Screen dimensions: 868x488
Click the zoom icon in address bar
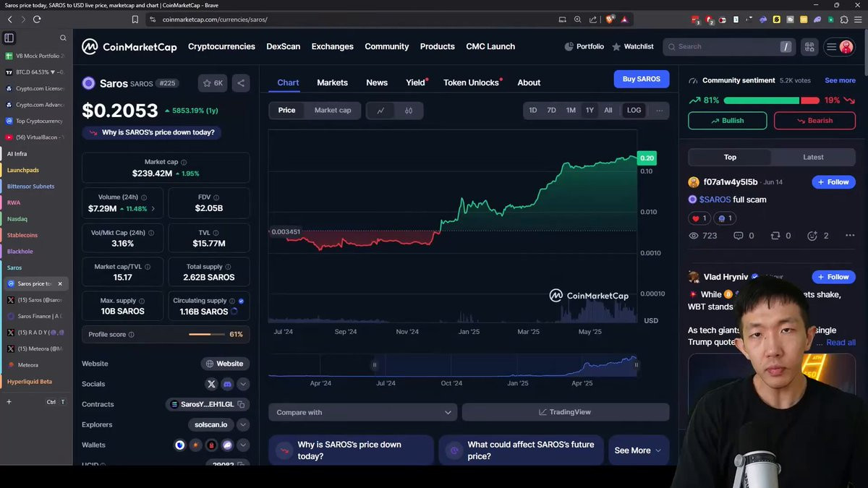[577, 20]
